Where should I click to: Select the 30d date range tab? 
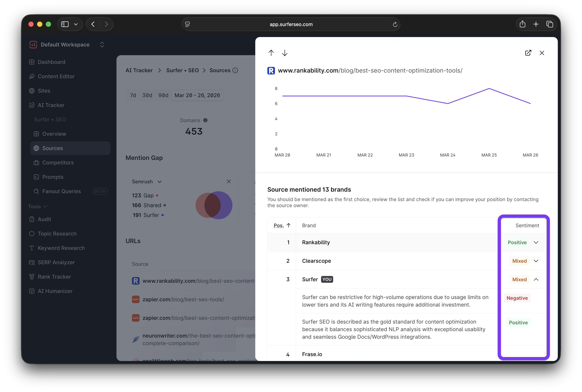(147, 95)
